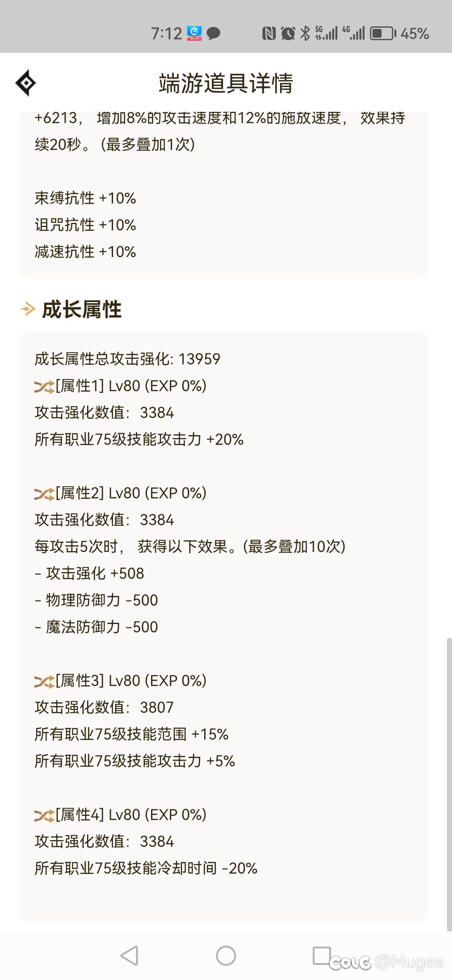This screenshot has height=980, width=452.
Task: Tap the Bluetooth icon in status bar
Action: [306, 33]
